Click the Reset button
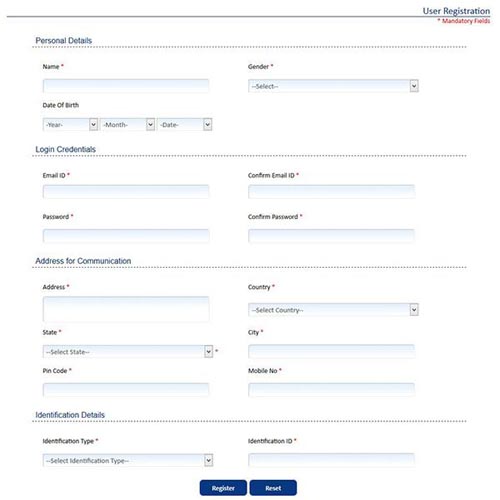 coord(273,488)
